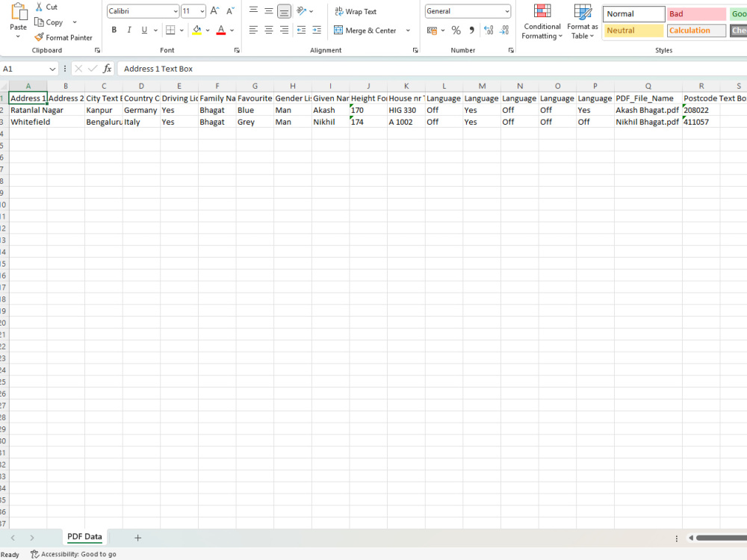
Task: Decrease the indent
Action: 302,30
